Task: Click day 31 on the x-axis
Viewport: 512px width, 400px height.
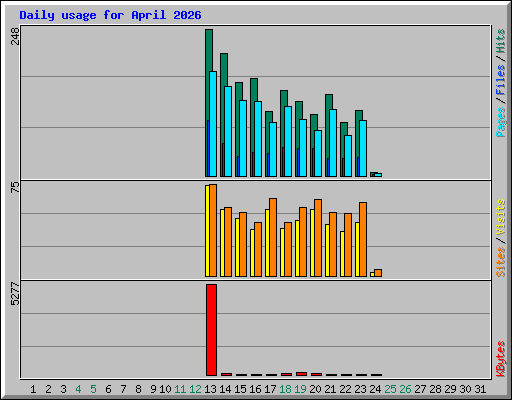Action: point(480,389)
